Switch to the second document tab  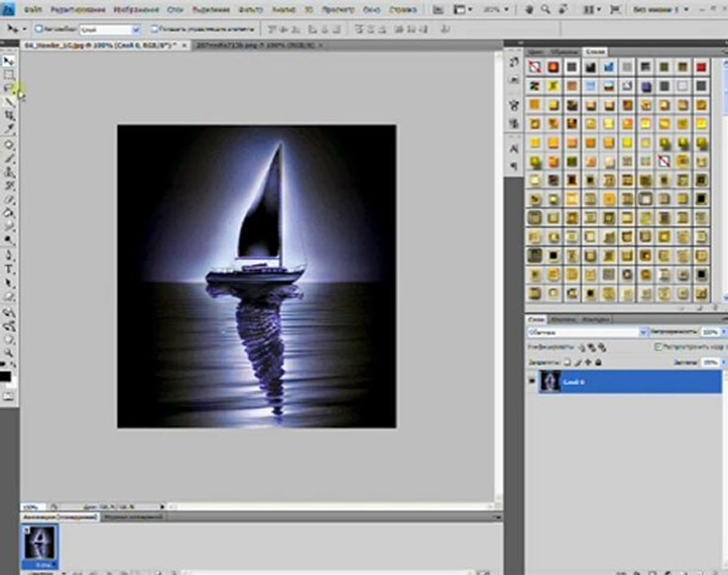[x=257, y=45]
